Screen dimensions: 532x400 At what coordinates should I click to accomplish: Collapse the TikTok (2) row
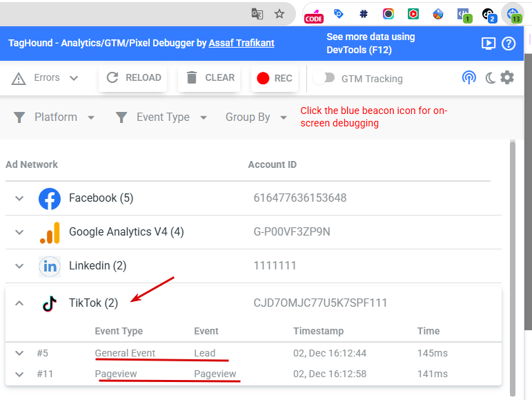(x=19, y=303)
